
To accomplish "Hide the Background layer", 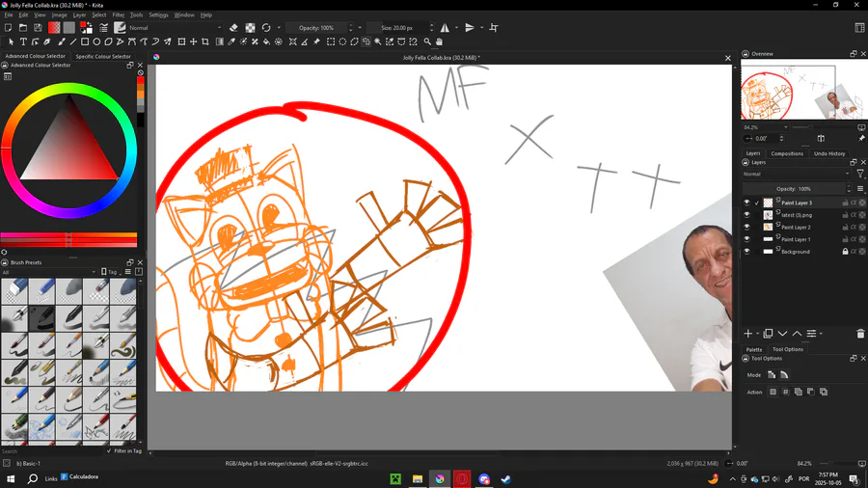I will tap(746, 252).
